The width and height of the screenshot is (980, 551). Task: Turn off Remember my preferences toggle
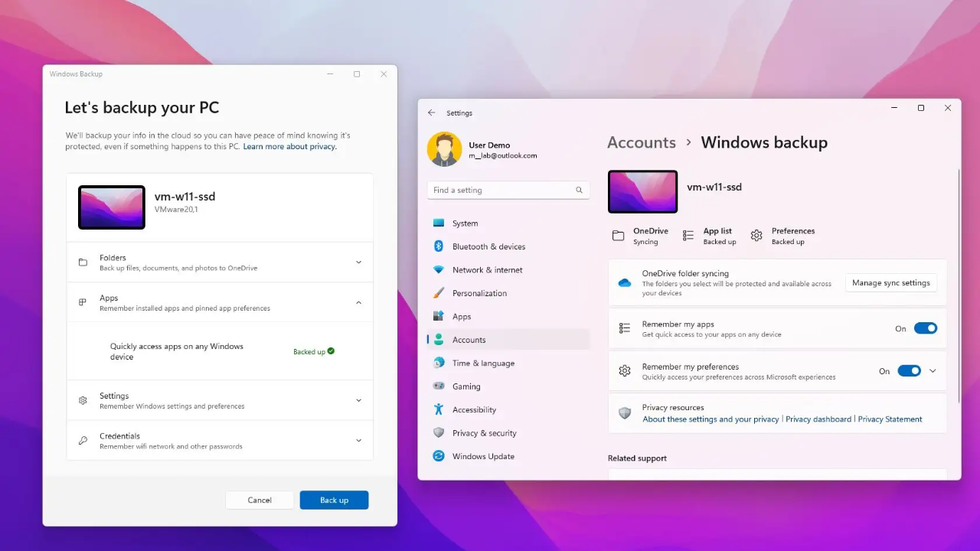pyautogui.click(x=910, y=371)
